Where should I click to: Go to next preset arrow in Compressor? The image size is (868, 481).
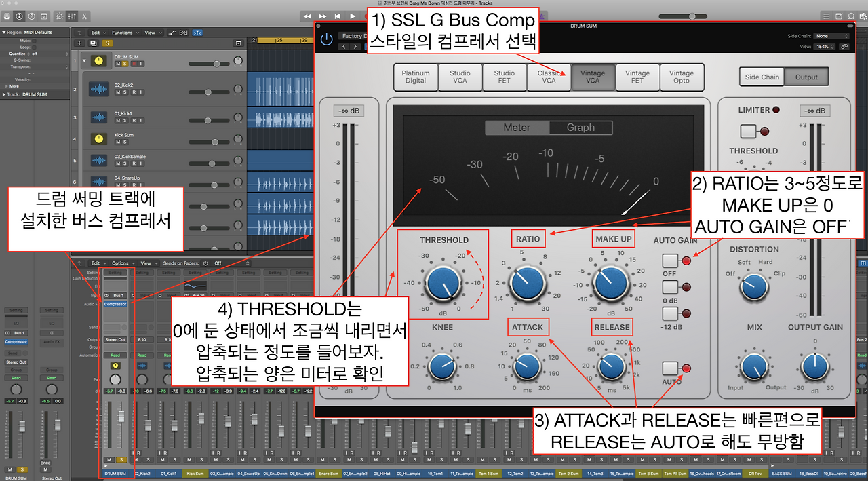pyautogui.click(x=356, y=46)
